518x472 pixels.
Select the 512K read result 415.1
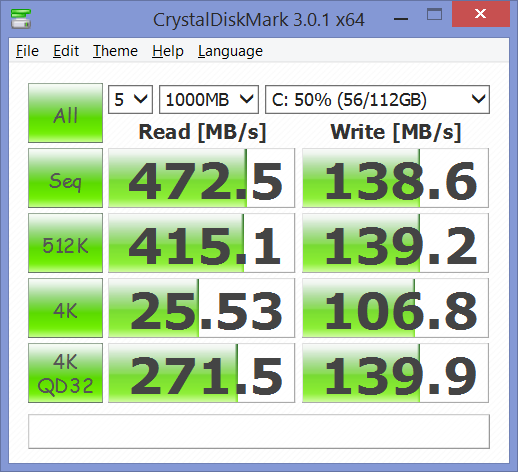point(201,243)
